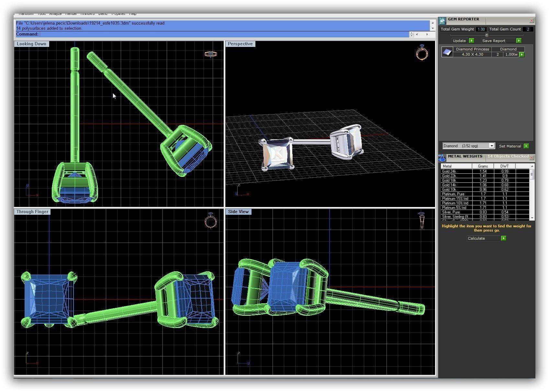Click the ring view icon in Perspective viewport
549x392 pixels.
coord(422,52)
